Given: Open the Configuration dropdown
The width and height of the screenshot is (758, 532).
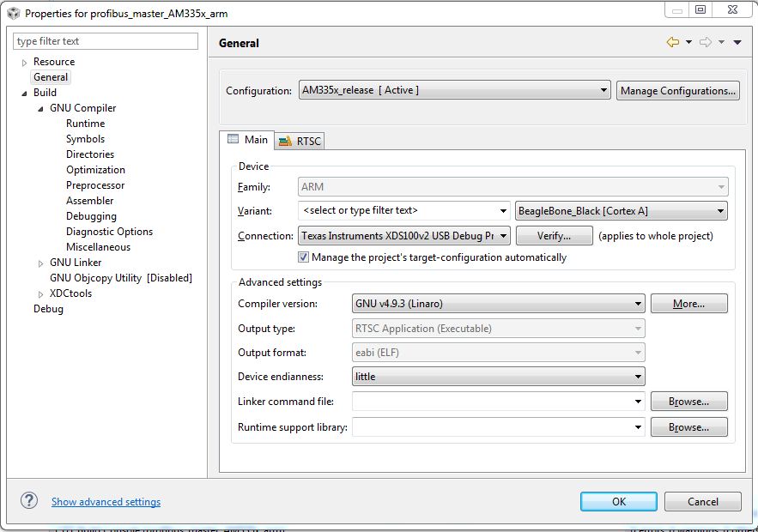Looking at the screenshot, I should coord(455,90).
